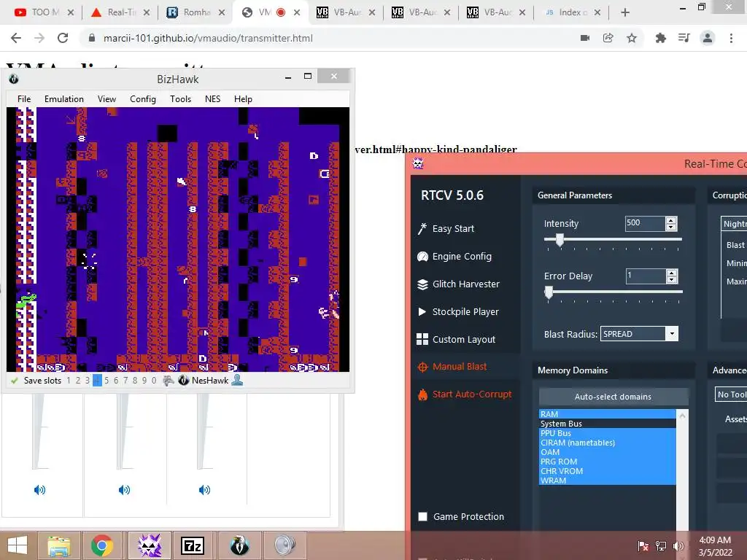Screen dimensions: 747x560
Task: Decrease Intensity with the down arrow
Action: pos(671,227)
